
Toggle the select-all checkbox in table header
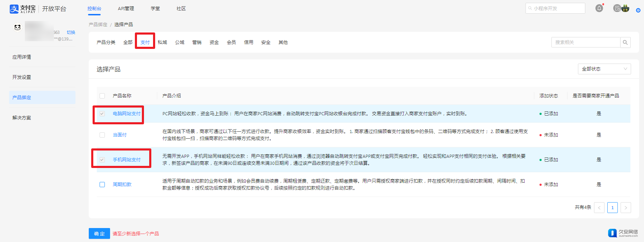coord(102,96)
